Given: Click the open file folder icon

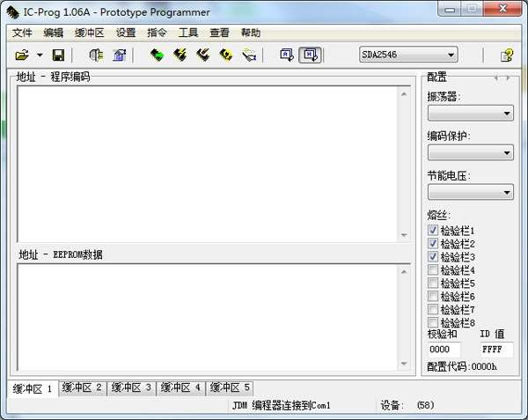Looking at the screenshot, I should tap(22, 55).
